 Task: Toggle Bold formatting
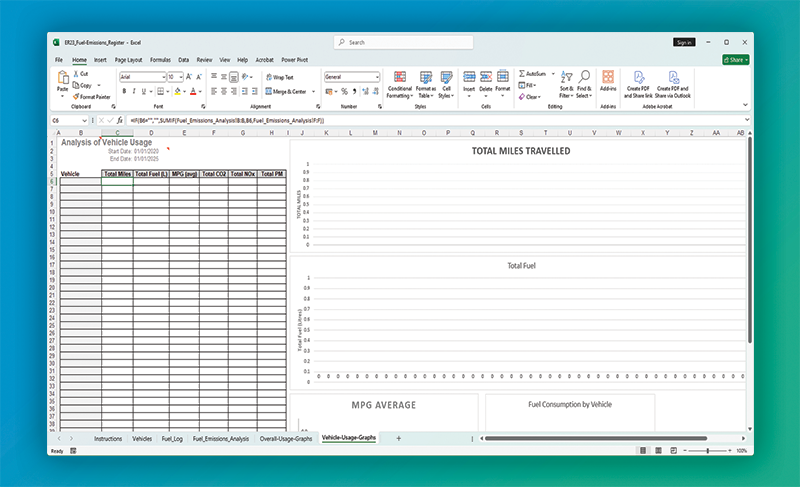pyautogui.click(x=124, y=91)
